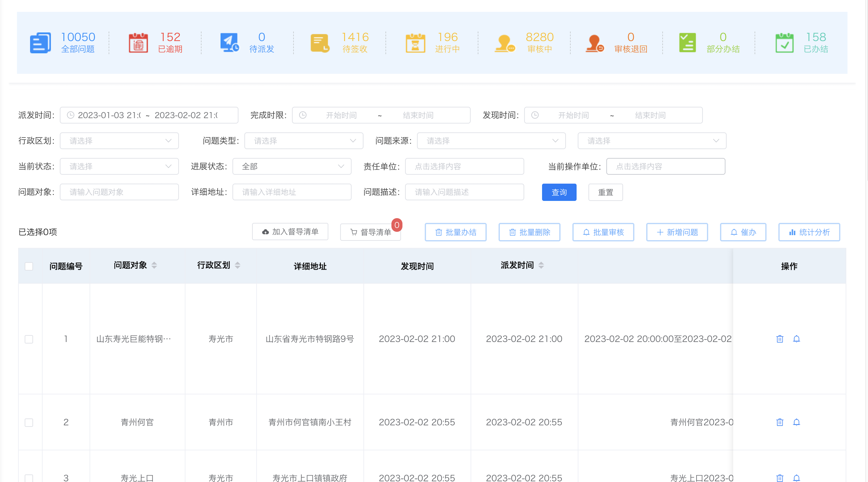The width and height of the screenshot is (868, 482).
Task: Click the bell icon for 青州何官 row
Action: [796, 422]
